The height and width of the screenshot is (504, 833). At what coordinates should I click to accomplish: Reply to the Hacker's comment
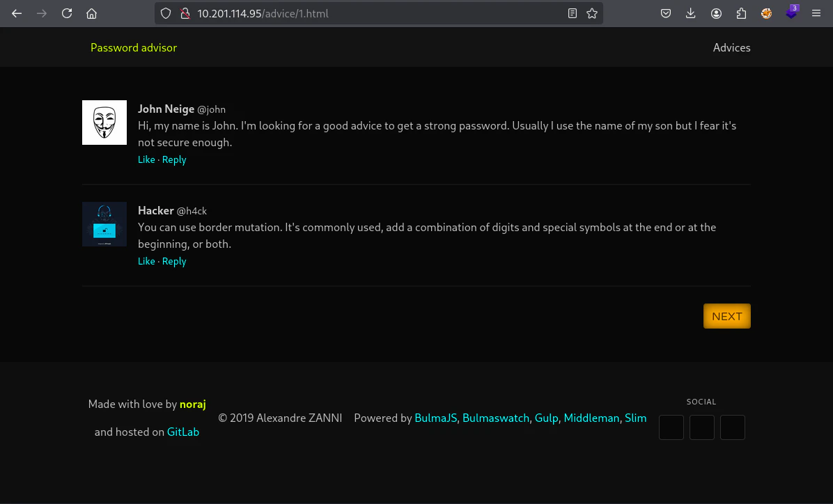[x=174, y=261]
